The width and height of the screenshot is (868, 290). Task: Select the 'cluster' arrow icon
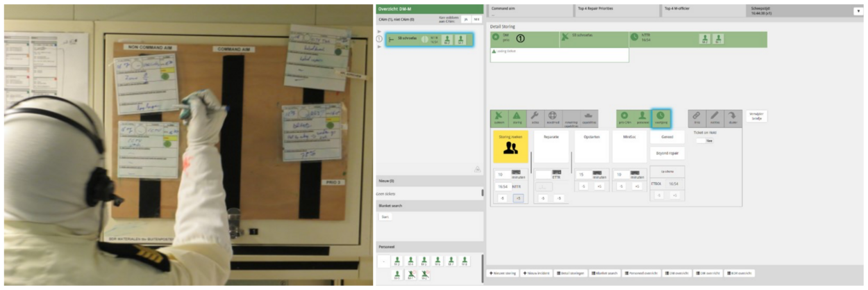[733, 118]
